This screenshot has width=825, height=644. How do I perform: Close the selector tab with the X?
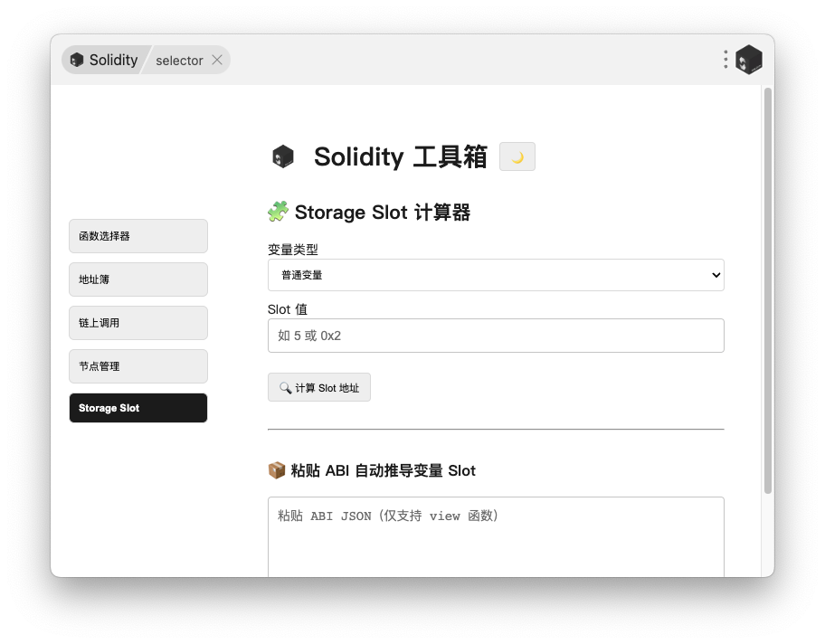pos(217,61)
